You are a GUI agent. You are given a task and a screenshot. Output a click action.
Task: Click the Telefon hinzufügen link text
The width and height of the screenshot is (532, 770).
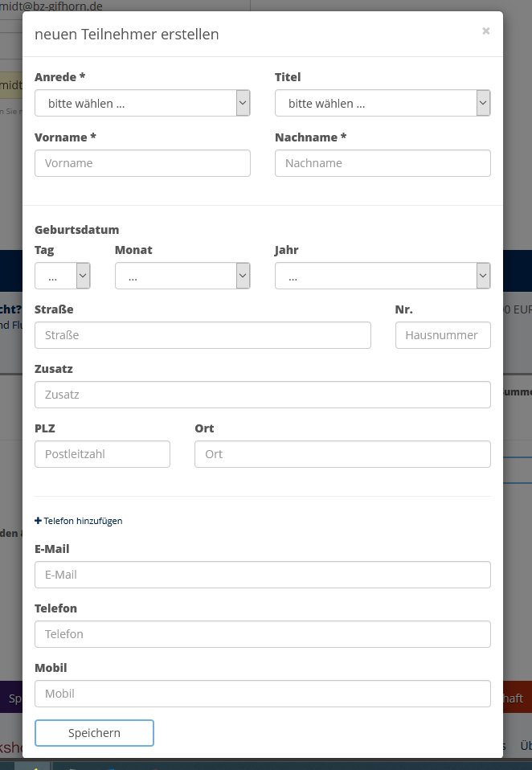tap(83, 521)
